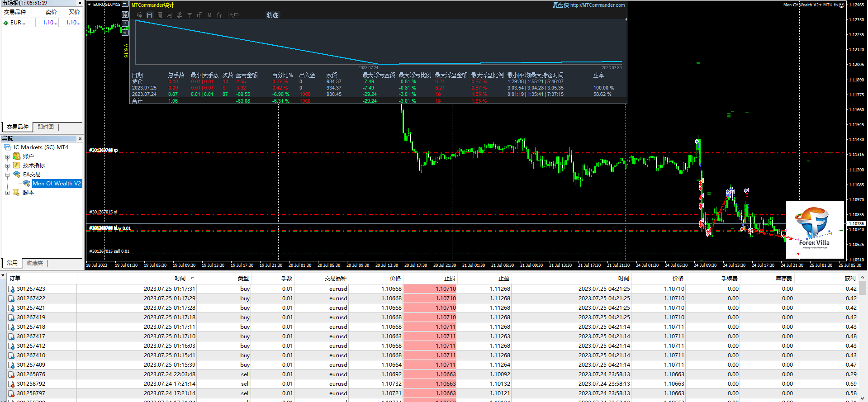Click the question mark help icon

(125, 24)
